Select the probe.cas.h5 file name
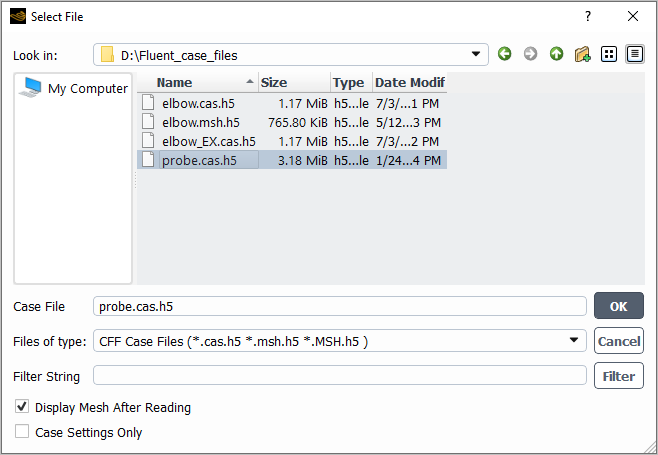The height and width of the screenshot is (455, 658). [x=199, y=161]
